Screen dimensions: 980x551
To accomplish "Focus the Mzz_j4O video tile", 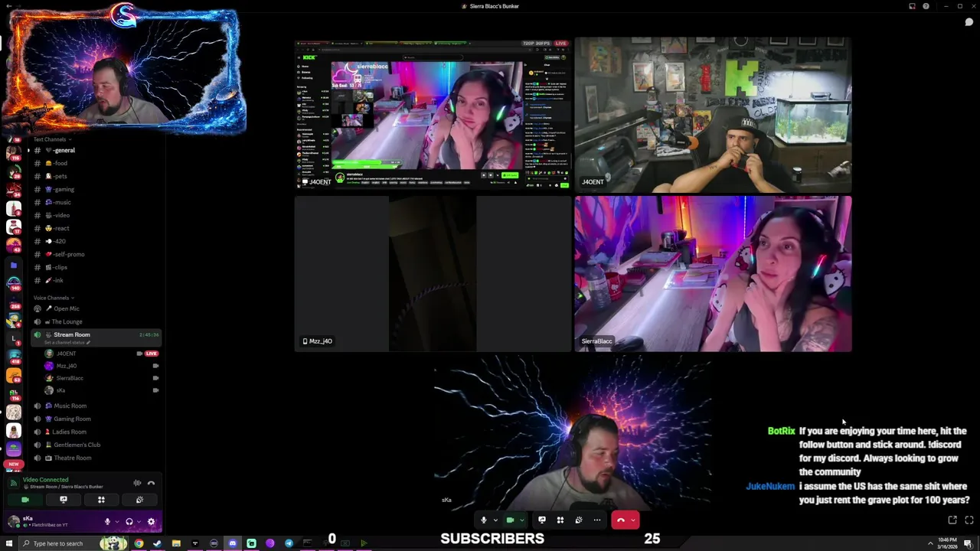I will tap(433, 273).
